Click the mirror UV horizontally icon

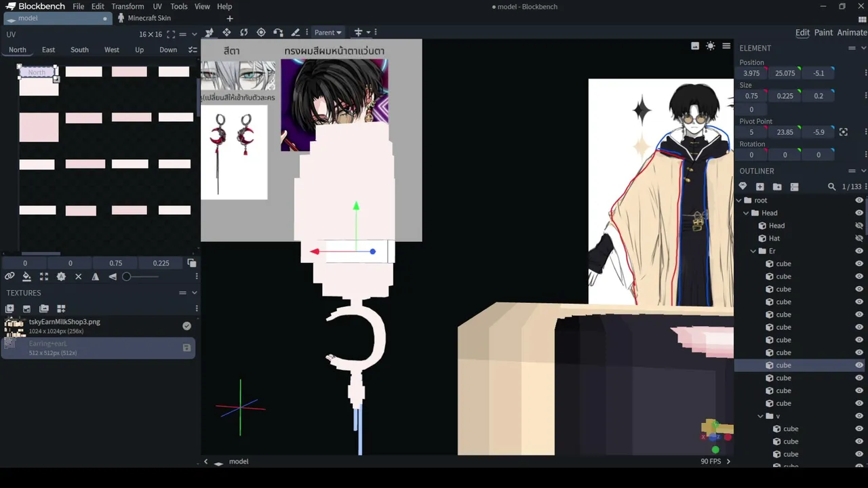tap(95, 277)
